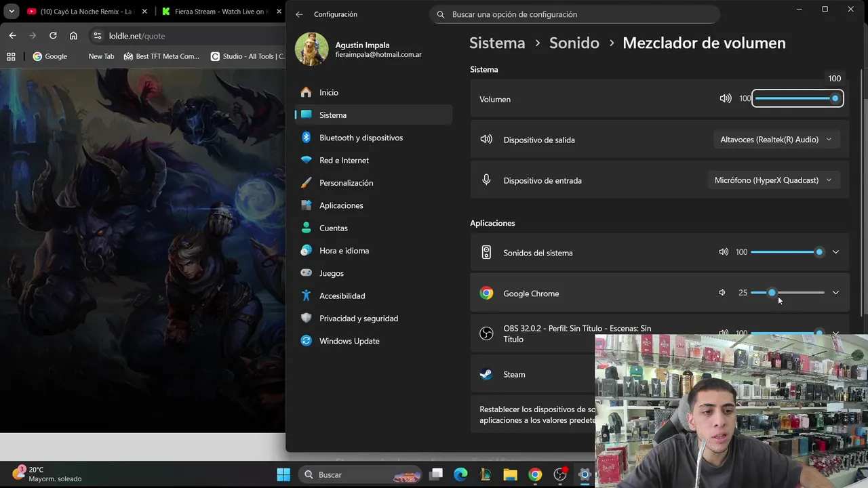868x488 pixels.
Task: Click taskbar Buscar search box
Action: [359, 474]
